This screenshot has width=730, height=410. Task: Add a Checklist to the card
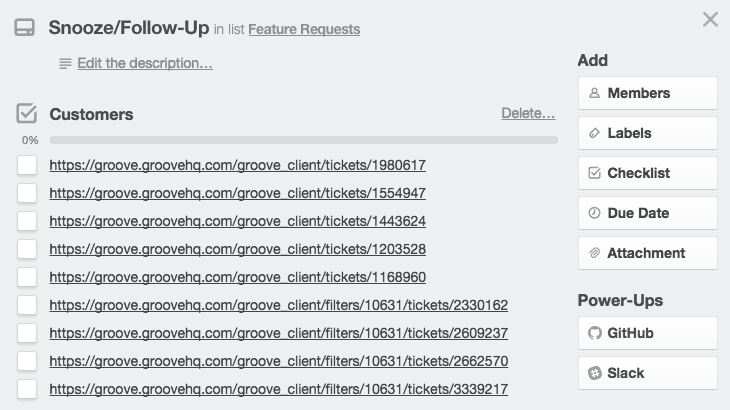(x=647, y=173)
